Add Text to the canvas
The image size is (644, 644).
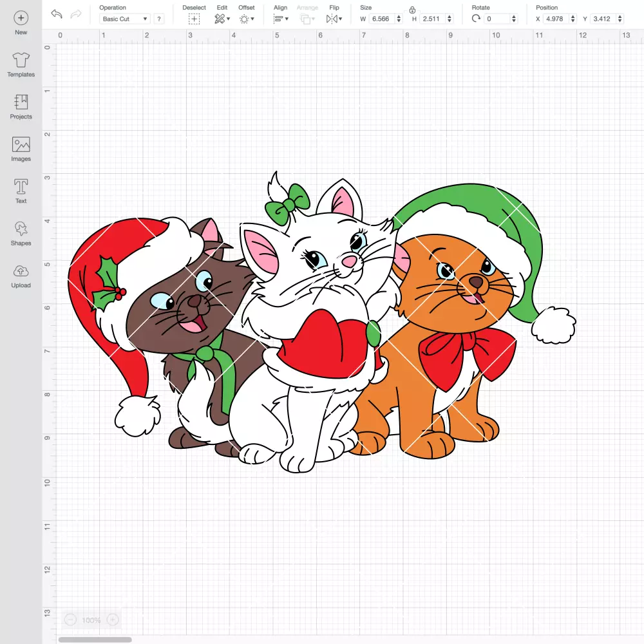click(21, 191)
